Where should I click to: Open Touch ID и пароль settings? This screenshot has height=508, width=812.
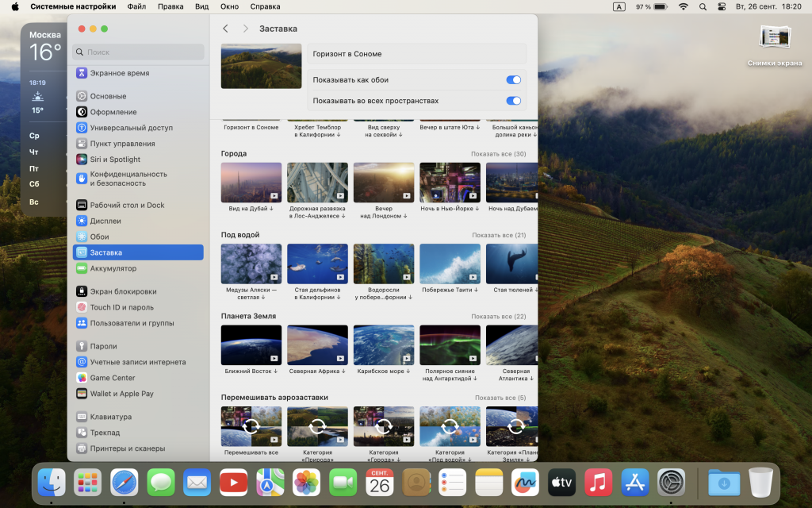121,307
